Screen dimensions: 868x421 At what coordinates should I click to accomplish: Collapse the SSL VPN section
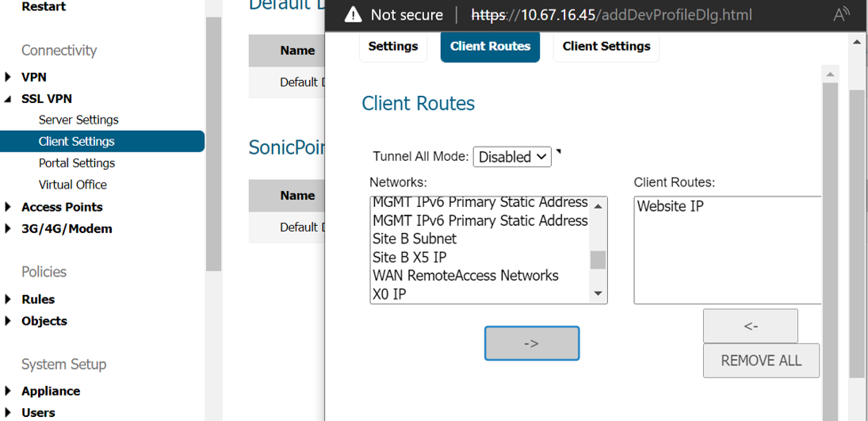8,99
